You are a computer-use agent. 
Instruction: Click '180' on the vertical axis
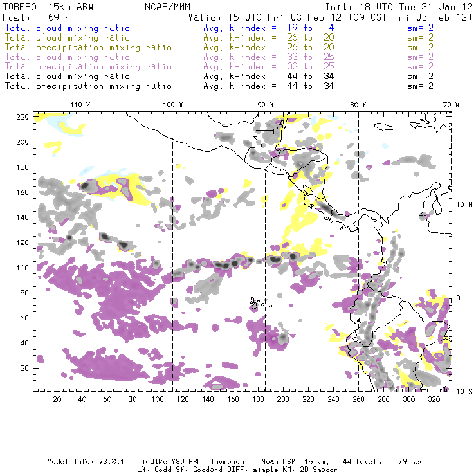click(x=23, y=167)
